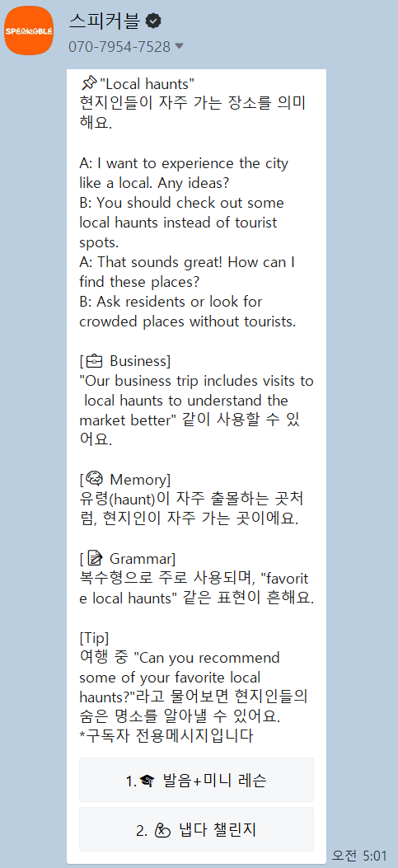The image size is (398, 868).
Task: Click the challenge icon in button 2
Action: [162, 830]
